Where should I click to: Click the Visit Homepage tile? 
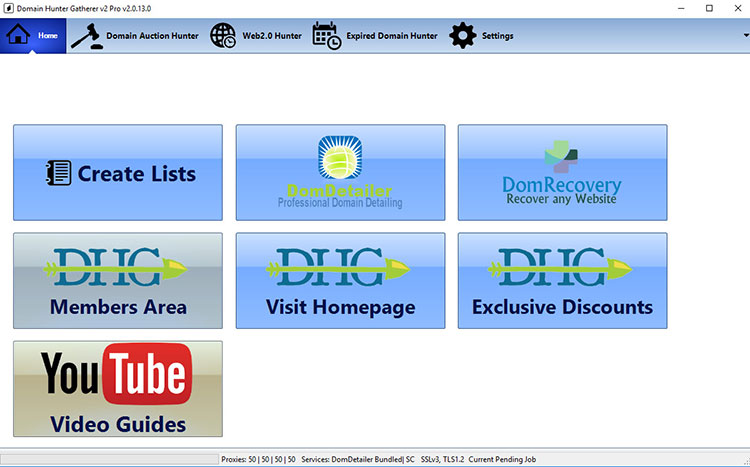pyautogui.click(x=340, y=281)
